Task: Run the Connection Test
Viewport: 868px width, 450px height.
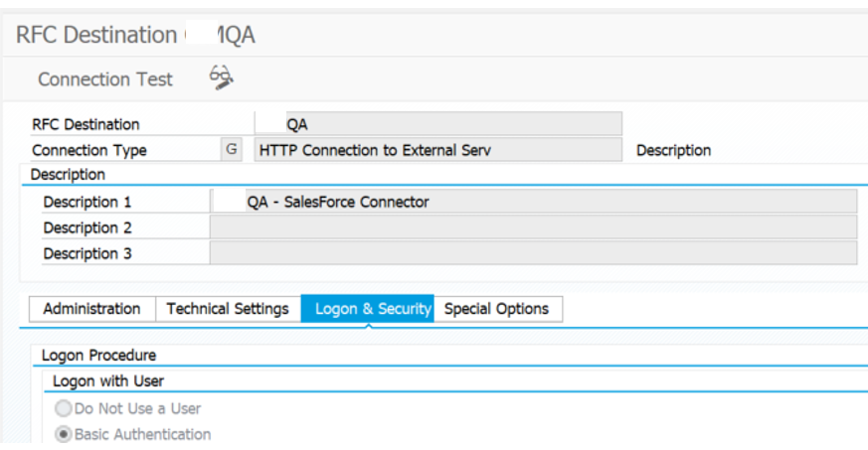Action: (105, 79)
